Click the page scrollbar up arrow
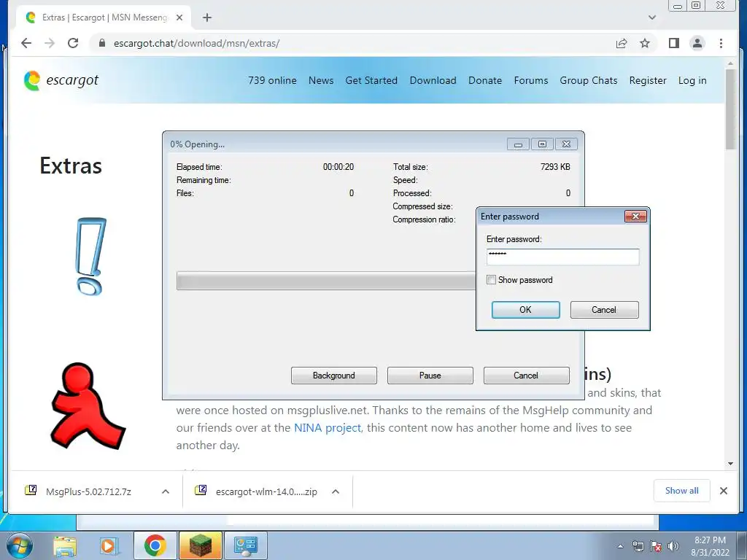Viewport: 747px width, 560px height. [x=730, y=63]
